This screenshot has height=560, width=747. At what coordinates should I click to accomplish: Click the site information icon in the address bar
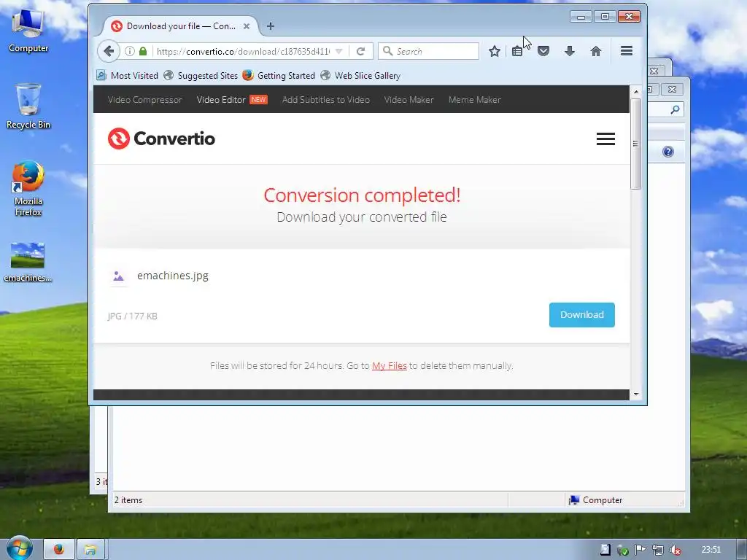130,51
